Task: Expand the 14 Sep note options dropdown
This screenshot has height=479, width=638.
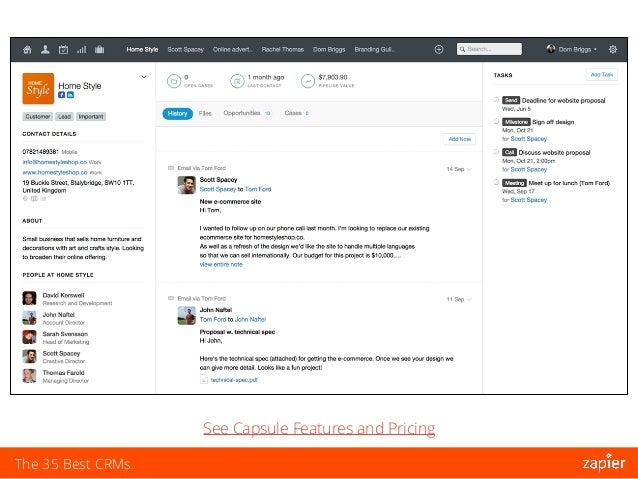Action: [x=469, y=169]
